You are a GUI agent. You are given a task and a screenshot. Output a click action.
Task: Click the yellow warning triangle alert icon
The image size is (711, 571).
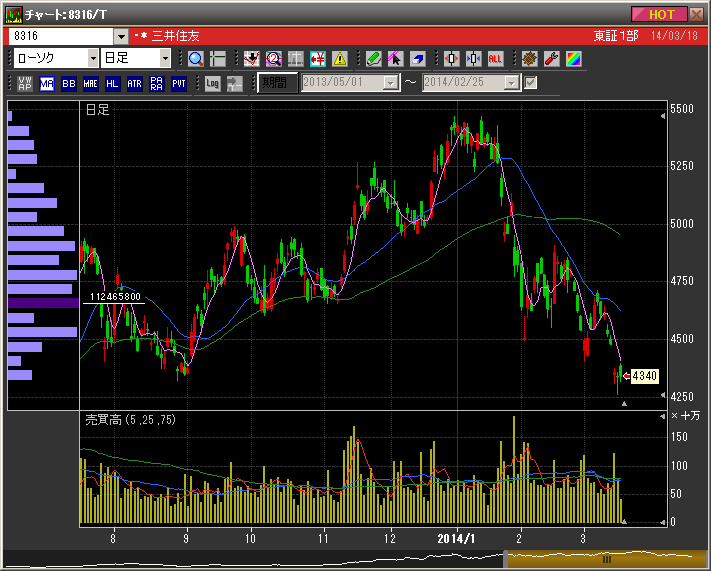point(339,59)
